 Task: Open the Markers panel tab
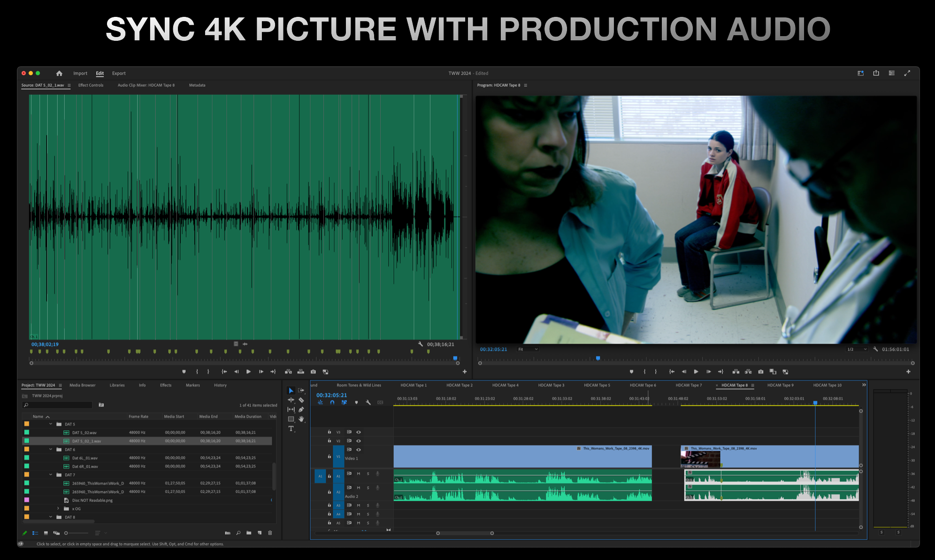coord(193,385)
